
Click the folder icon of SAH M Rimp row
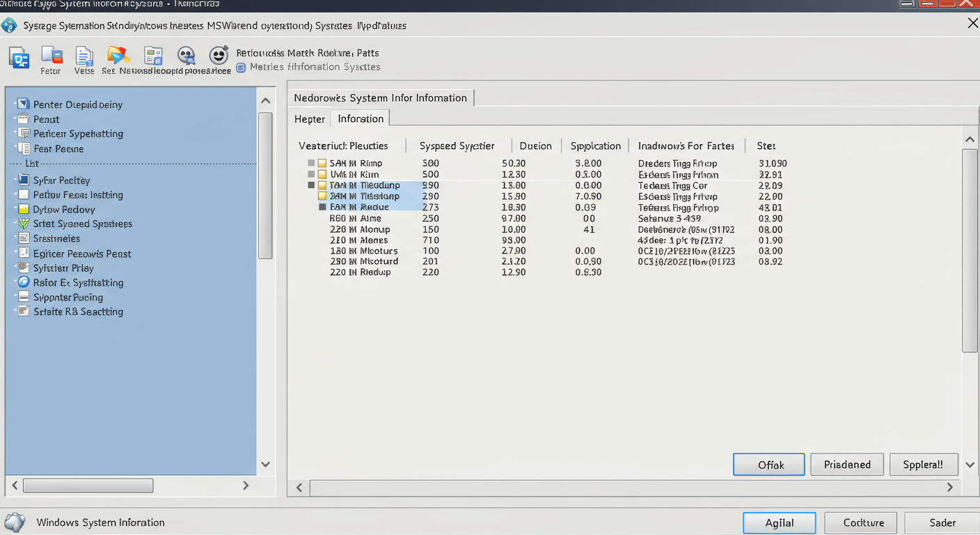click(322, 163)
